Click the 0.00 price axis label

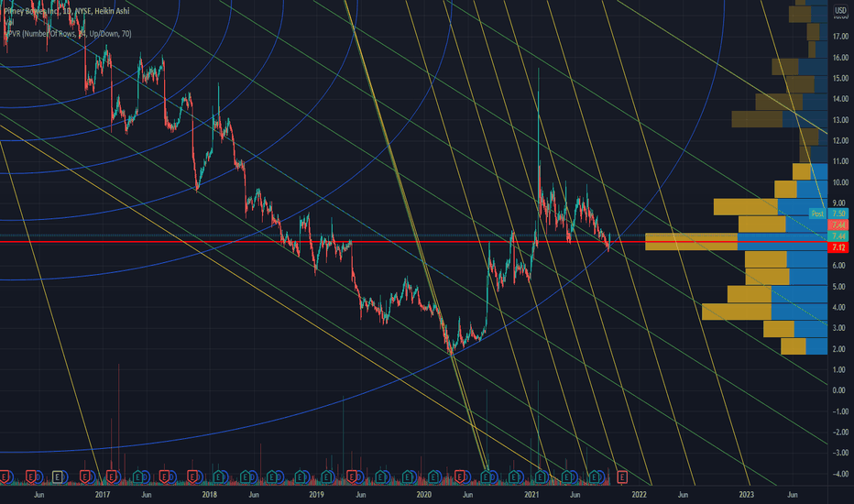[x=840, y=390]
